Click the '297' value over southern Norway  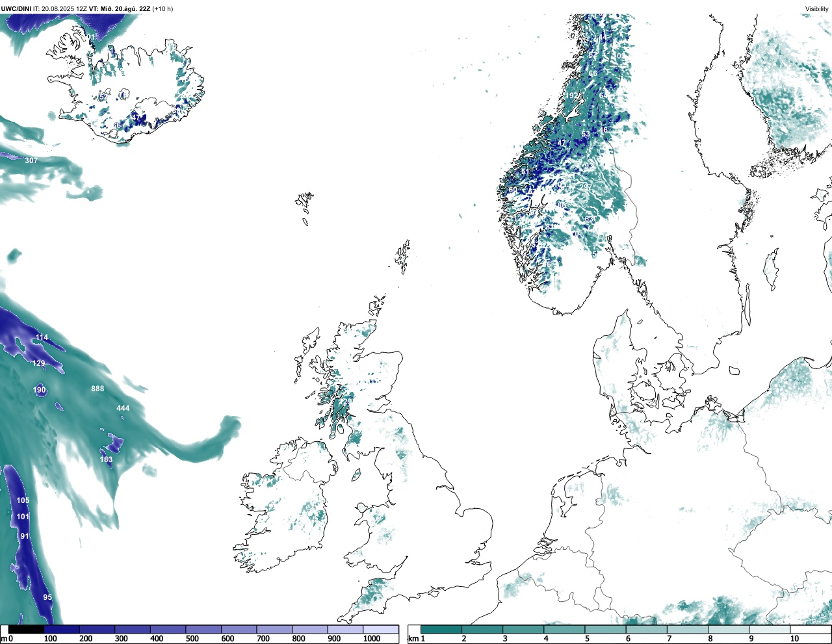click(x=585, y=187)
